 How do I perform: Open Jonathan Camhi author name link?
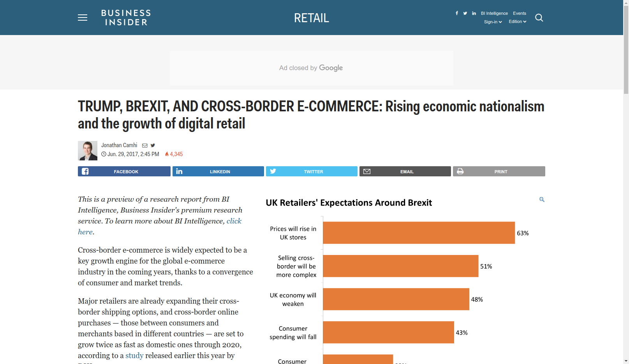[x=119, y=145]
